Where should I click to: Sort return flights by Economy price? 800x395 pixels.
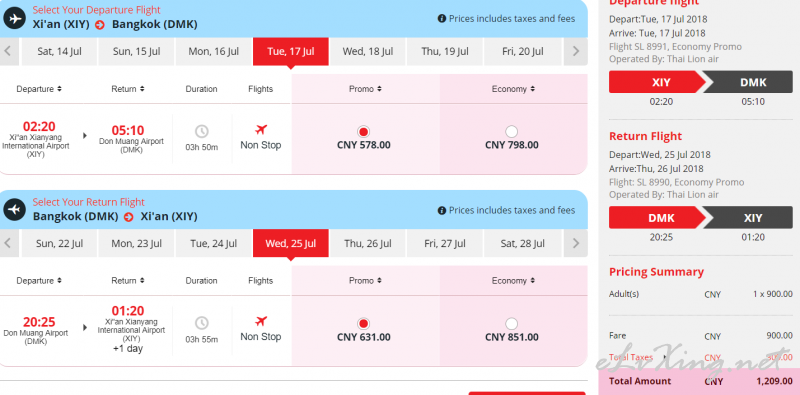coord(513,281)
